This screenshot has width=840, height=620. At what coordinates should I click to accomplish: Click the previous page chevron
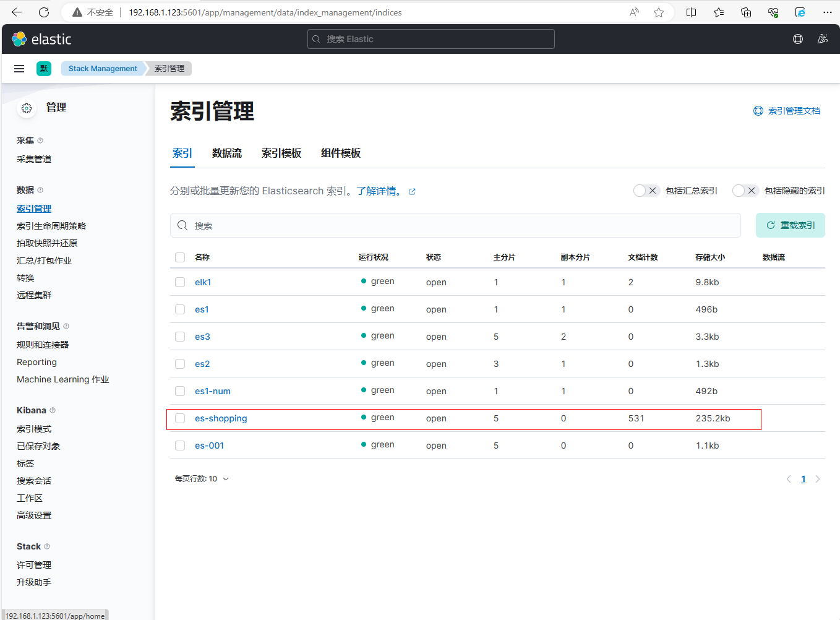[x=788, y=479]
